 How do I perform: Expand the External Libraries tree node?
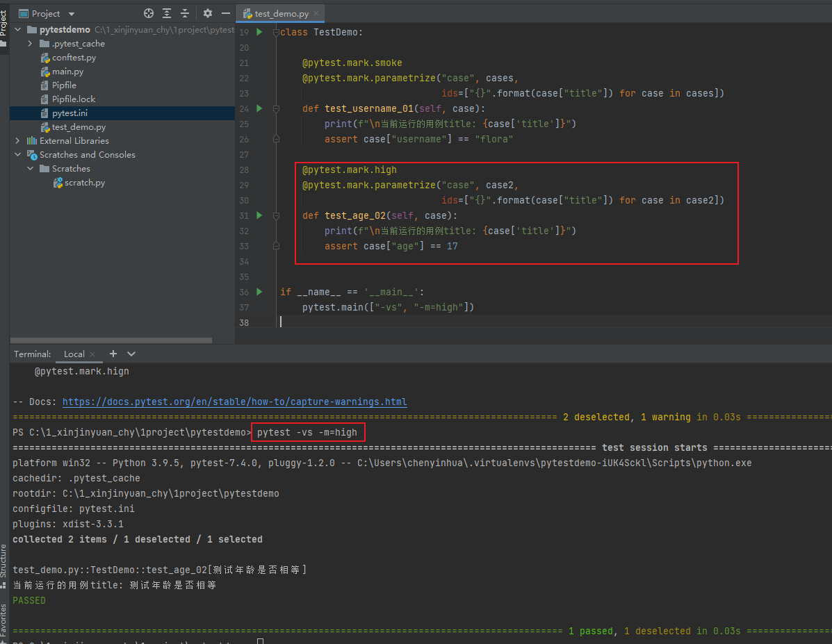coord(19,140)
